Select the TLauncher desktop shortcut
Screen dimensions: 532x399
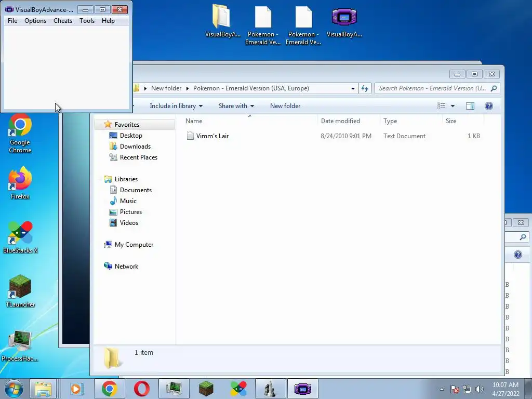(20, 291)
